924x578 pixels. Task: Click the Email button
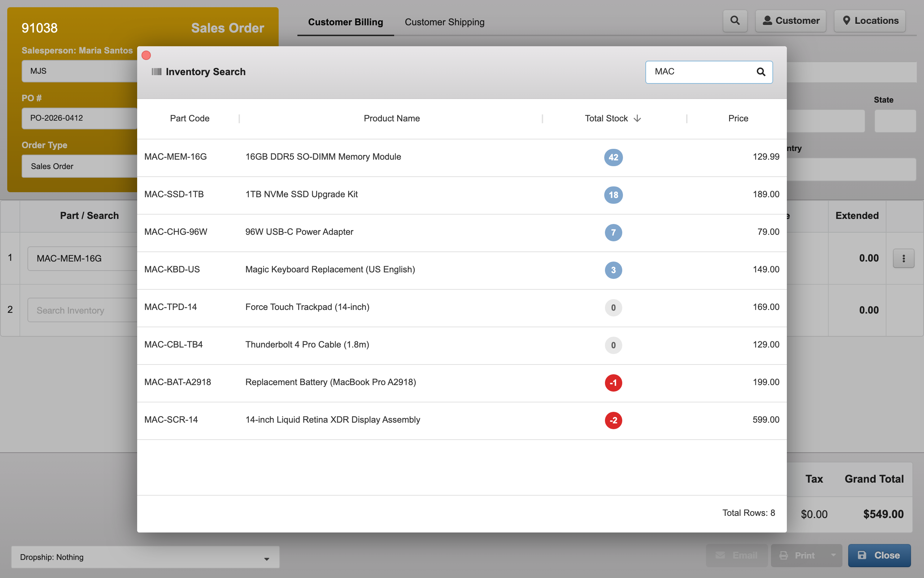(737, 555)
